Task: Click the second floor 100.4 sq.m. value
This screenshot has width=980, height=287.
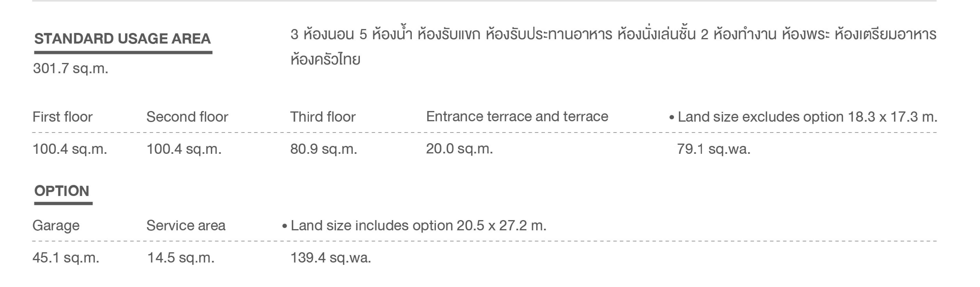Action: click(x=184, y=149)
